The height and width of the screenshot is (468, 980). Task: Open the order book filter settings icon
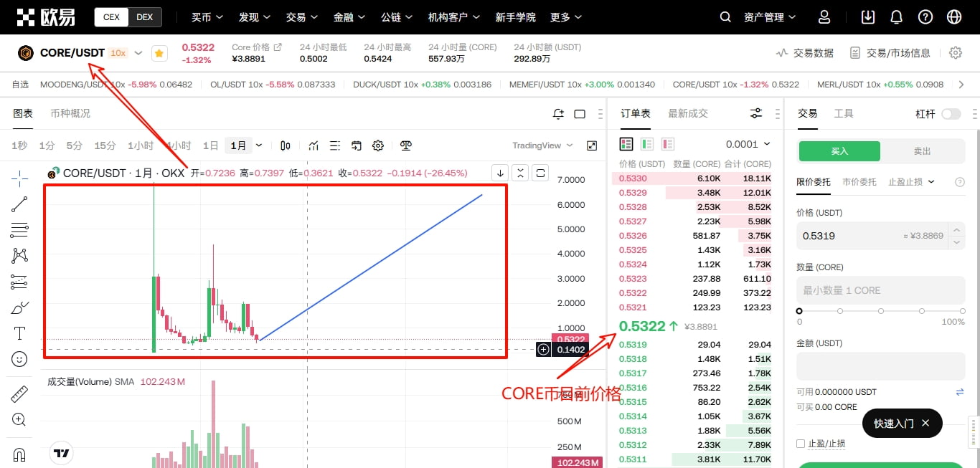click(x=755, y=113)
